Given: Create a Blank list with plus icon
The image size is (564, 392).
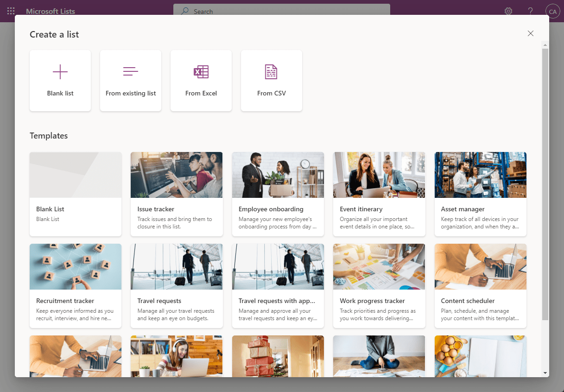Looking at the screenshot, I should 60,81.
